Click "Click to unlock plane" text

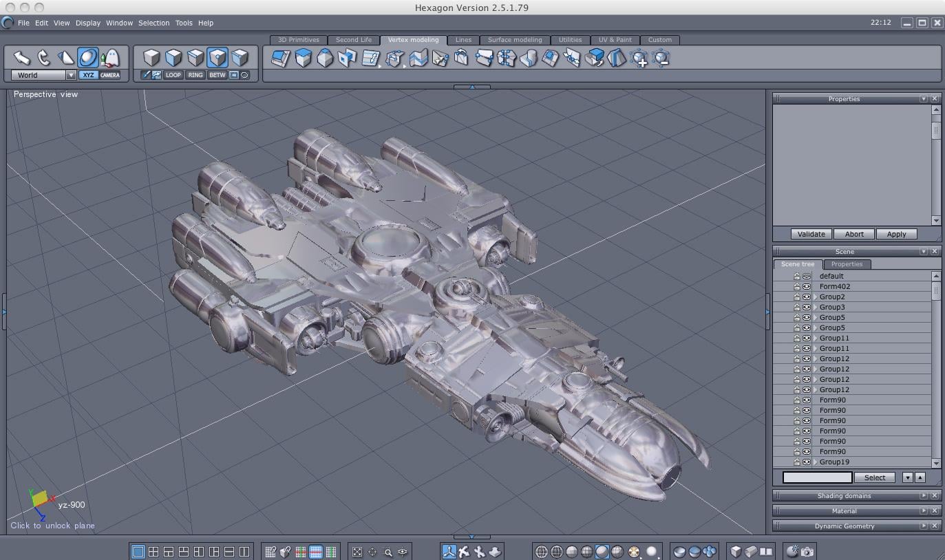pos(52,526)
